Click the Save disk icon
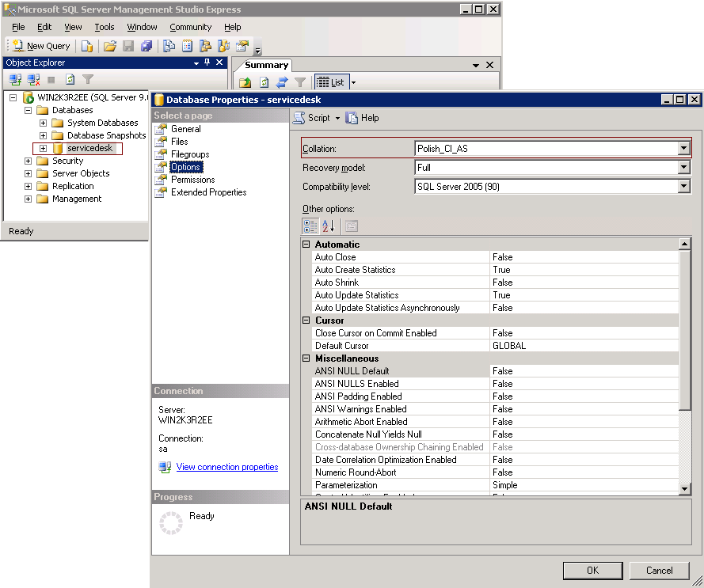This screenshot has width=704, height=588. (x=128, y=46)
